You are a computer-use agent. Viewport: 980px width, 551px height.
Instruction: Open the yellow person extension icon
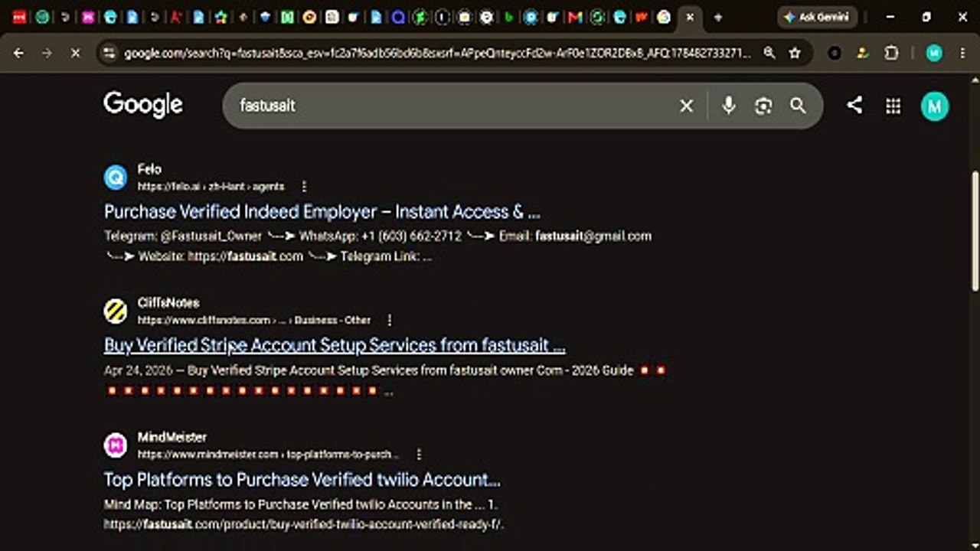pyautogui.click(x=863, y=53)
